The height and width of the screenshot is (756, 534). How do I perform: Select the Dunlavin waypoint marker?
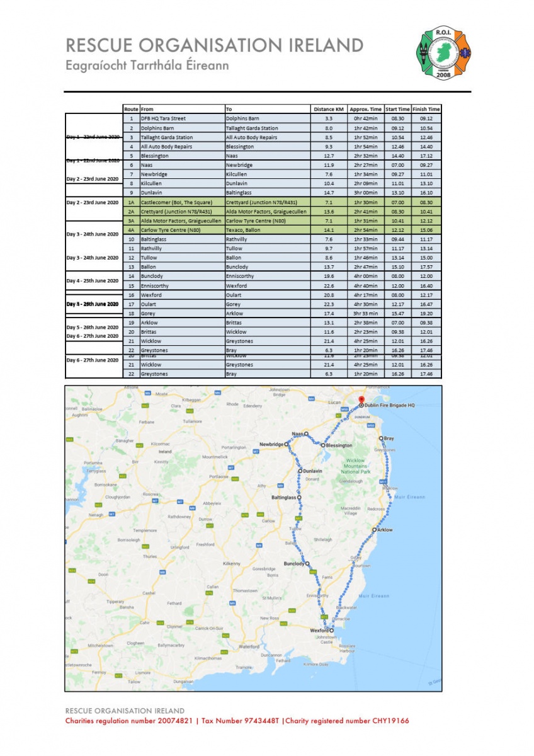tap(300, 471)
